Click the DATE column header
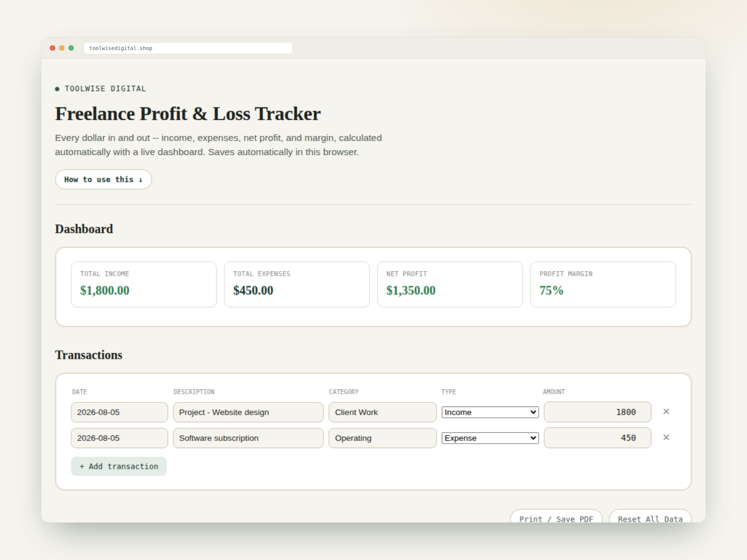The width and height of the screenshot is (747, 560). point(80,392)
